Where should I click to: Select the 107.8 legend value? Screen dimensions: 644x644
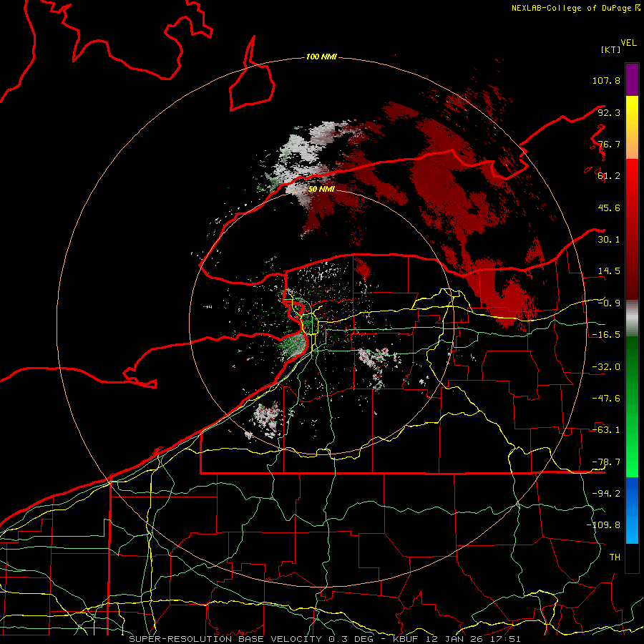[x=606, y=80]
